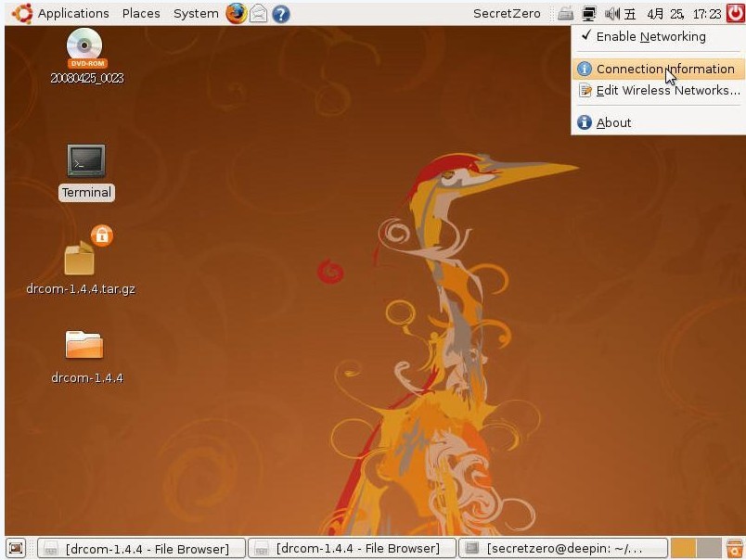
Task: Switch to the second gray workspace
Action: 709,549
